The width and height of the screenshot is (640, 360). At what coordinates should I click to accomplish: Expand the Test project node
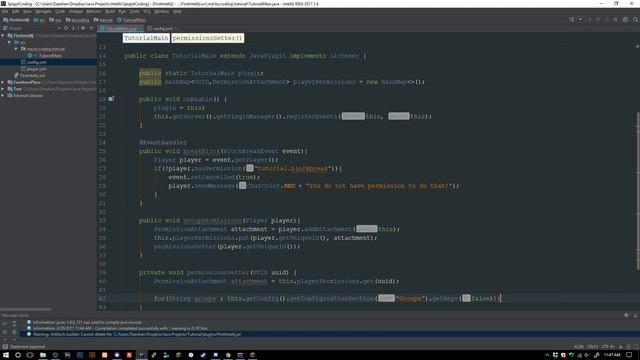3,89
